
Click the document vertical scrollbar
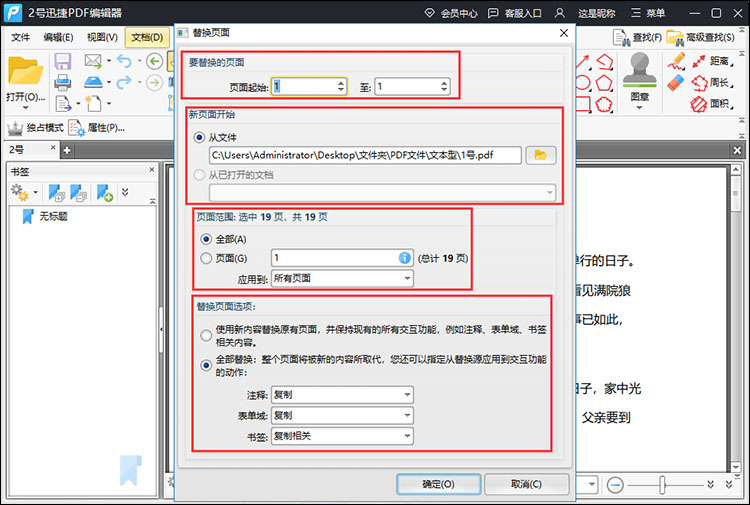pos(736,318)
